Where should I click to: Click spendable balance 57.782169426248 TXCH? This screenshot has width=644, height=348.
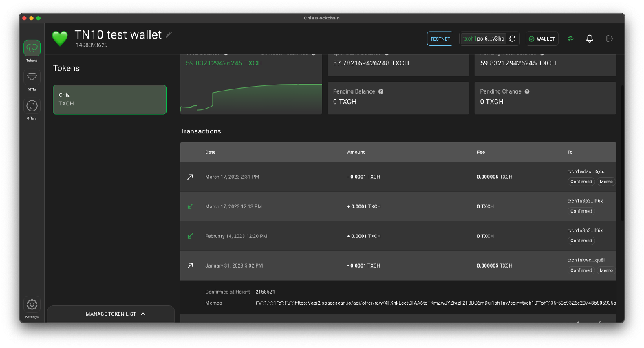pos(371,63)
